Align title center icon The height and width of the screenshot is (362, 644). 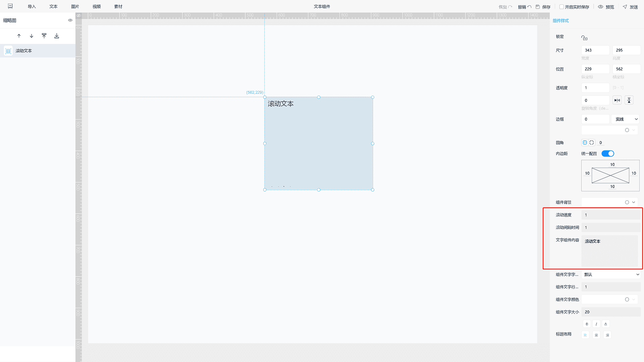596,335
